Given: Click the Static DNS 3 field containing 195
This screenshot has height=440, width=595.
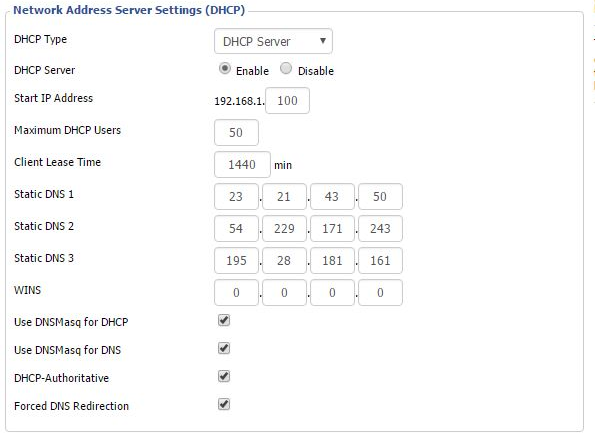Looking at the screenshot, I should click(x=236, y=261).
